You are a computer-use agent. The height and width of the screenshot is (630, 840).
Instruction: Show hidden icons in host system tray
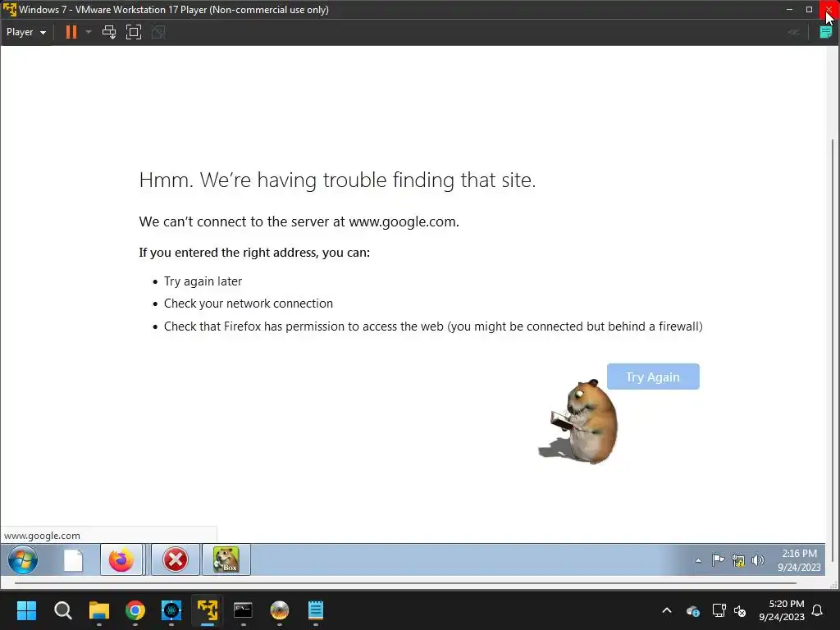[x=667, y=610]
